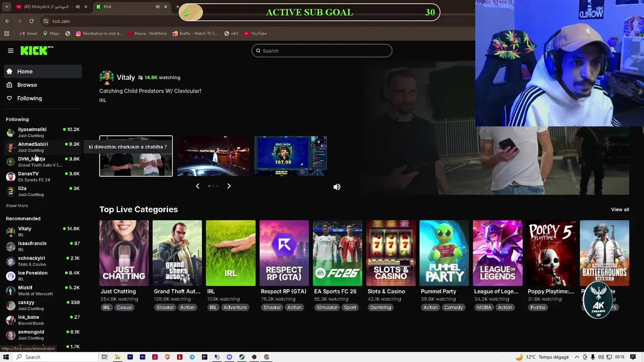The image size is (644, 362).
Task: Open Brave browser from the taskbar
Action: 167,357
